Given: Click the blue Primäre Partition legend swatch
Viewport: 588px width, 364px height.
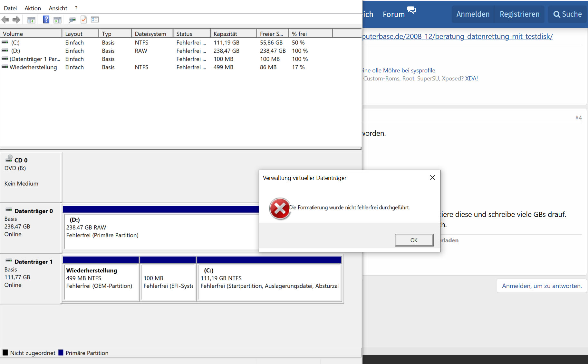Looking at the screenshot, I should tap(61, 352).
